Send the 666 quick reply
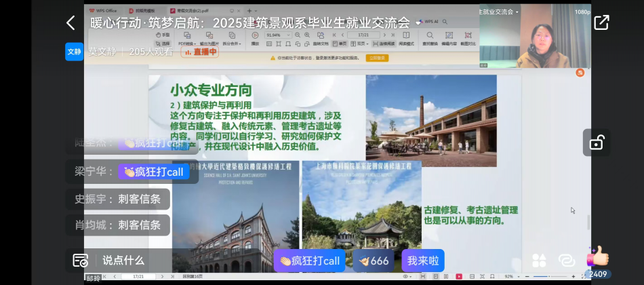This screenshot has width=644, height=285. click(x=374, y=261)
